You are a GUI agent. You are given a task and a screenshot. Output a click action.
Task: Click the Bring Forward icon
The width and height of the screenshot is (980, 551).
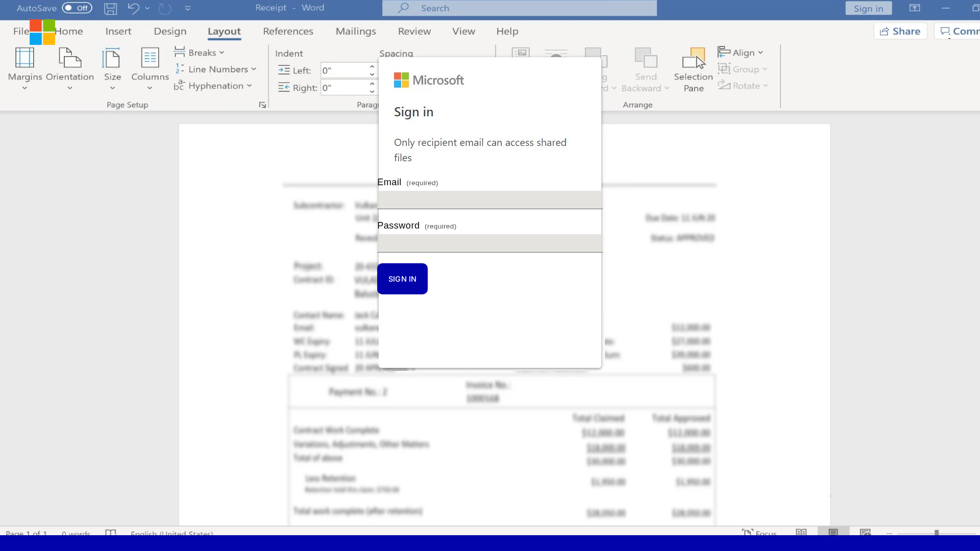coord(595,58)
